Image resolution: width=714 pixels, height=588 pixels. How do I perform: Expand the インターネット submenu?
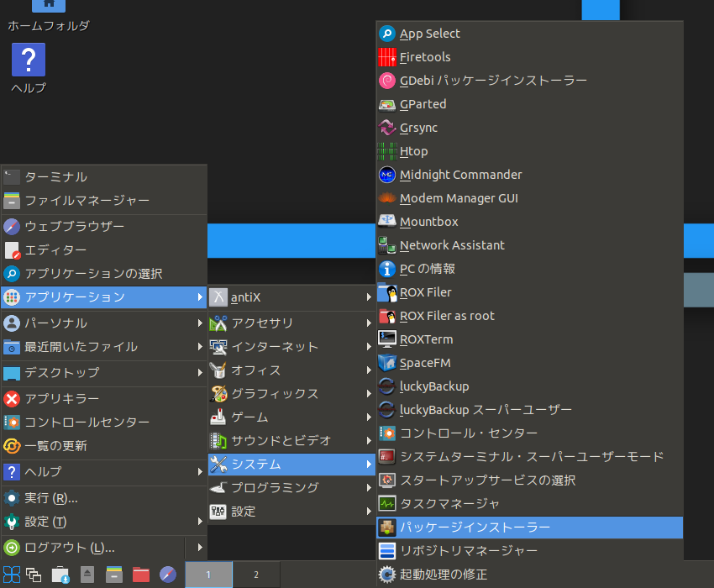pos(291,347)
